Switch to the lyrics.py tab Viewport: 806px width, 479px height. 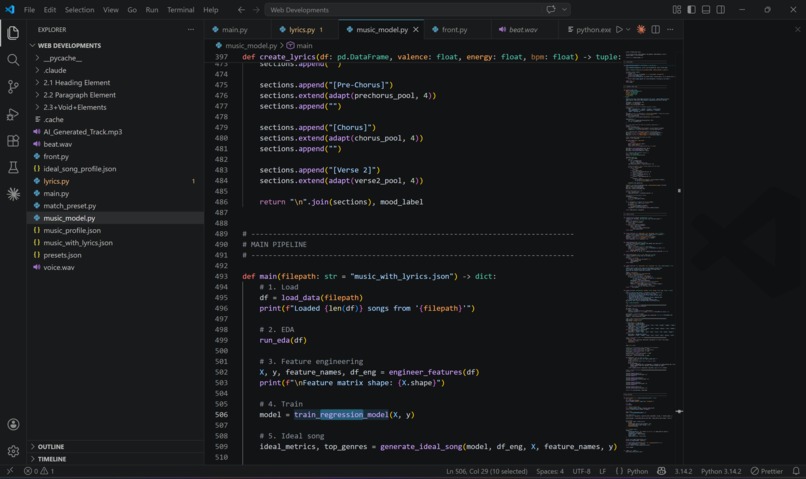[x=304, y=30]
